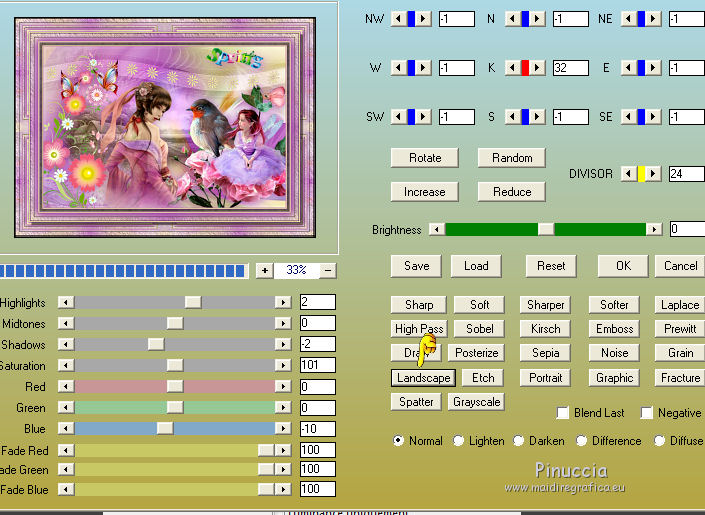The height and width of the screenshot is (515, 705).
Task: Click the Midtones slider thumb
Action: 175,323
